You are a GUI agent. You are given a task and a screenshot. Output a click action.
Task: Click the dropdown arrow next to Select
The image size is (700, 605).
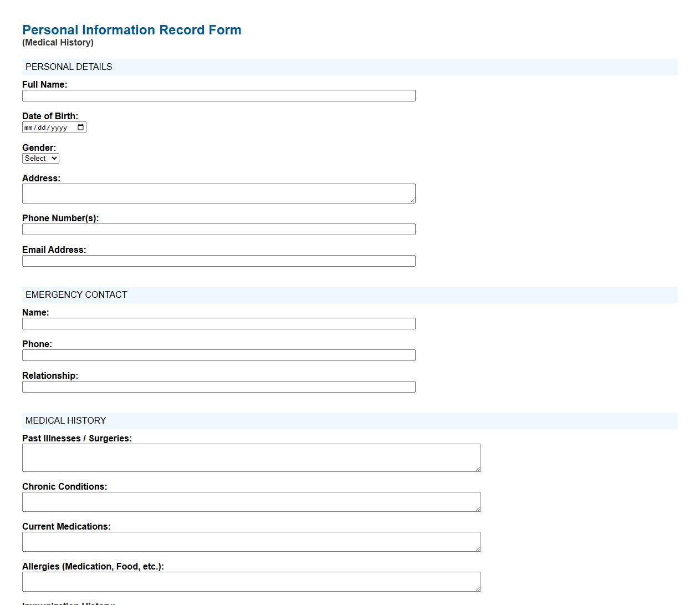[53, 158]
